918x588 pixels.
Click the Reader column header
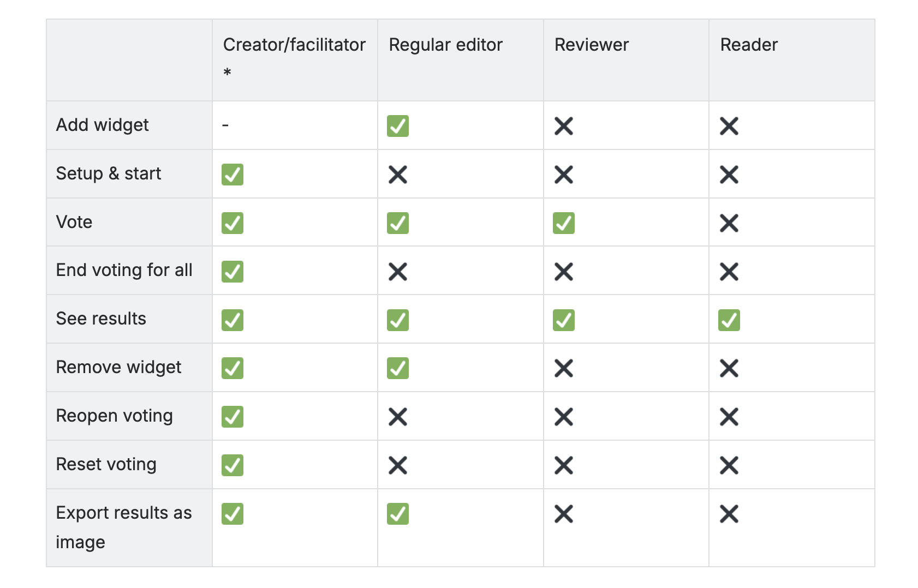click(749, 45)
